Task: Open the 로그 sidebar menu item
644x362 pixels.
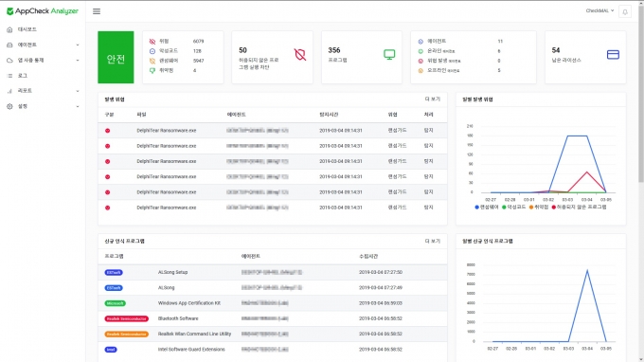Action: click(x=43, y=76)
